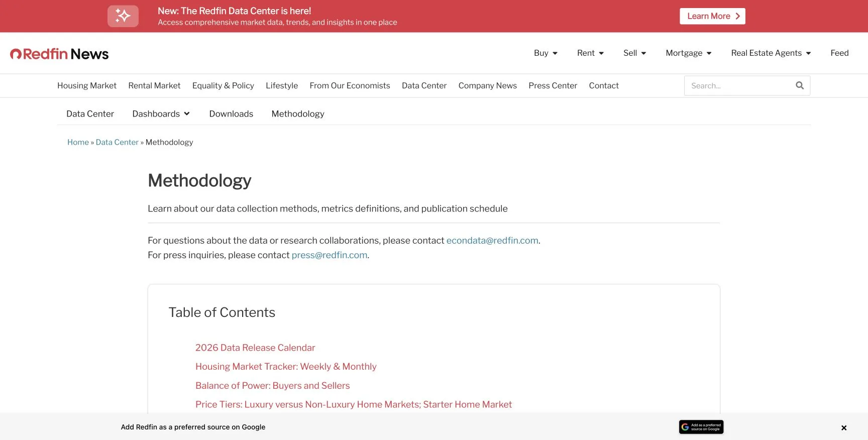Click Data Center breadcrumb link
Image resolution: width=868 pixels, height=440 pixels.
click(x=117, y=142)
